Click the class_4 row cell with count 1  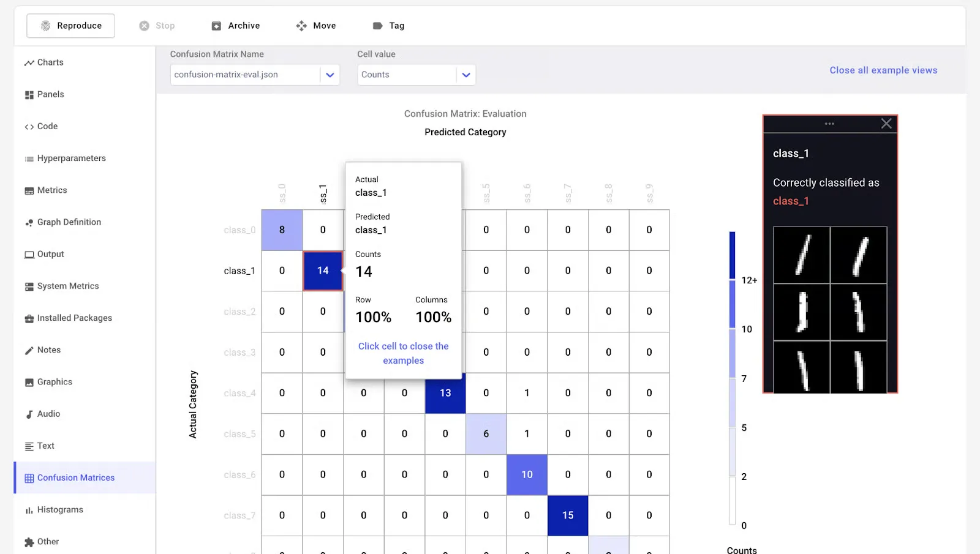pos(527,393)
